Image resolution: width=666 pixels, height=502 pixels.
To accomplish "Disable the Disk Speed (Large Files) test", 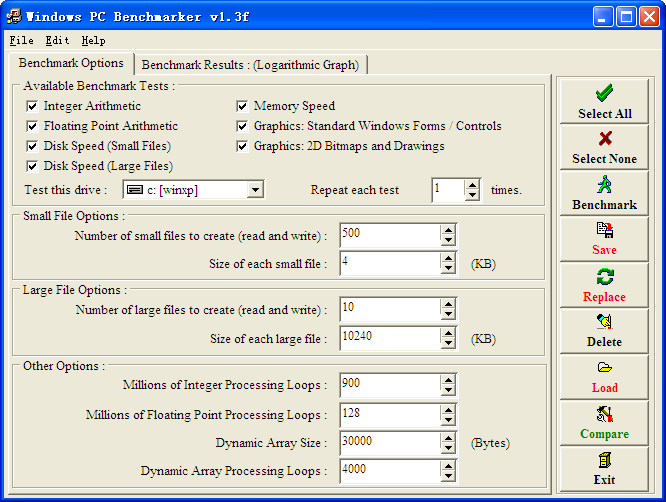I will tap(33, 166).
